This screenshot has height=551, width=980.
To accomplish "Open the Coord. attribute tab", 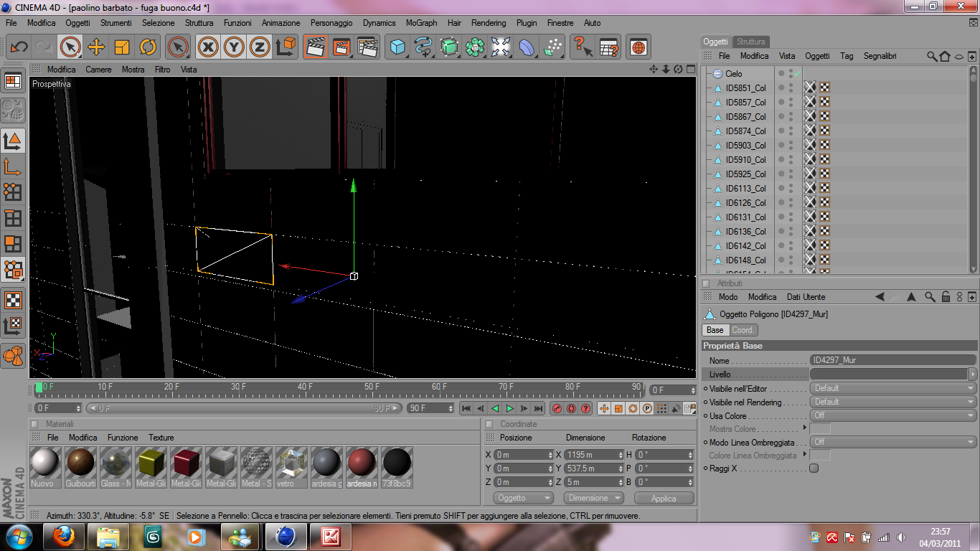I will click(742, 330).
